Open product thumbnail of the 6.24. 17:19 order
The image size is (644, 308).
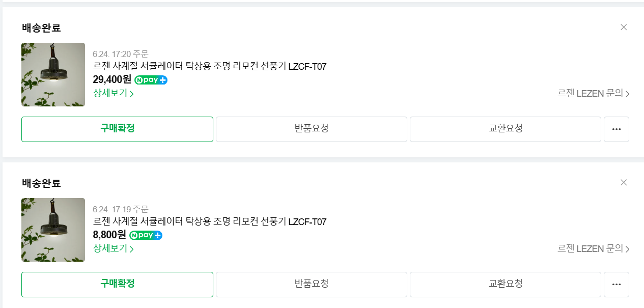53,230
